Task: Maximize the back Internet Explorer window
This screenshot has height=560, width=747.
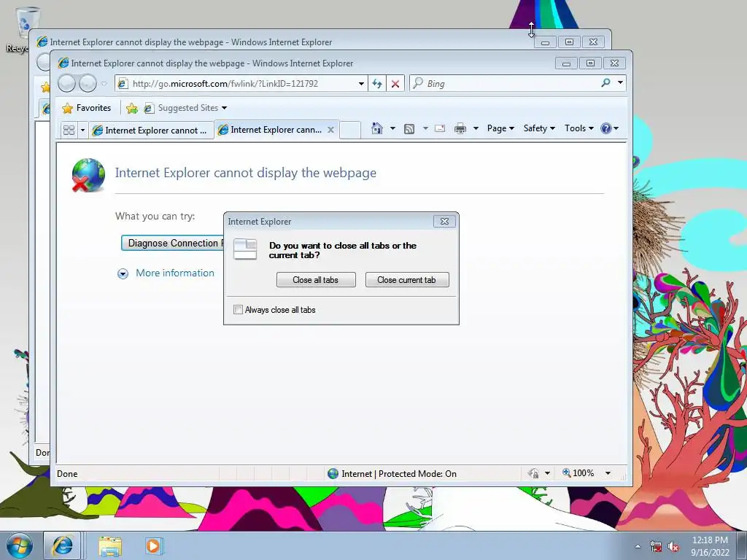Action: pos(569,42)
